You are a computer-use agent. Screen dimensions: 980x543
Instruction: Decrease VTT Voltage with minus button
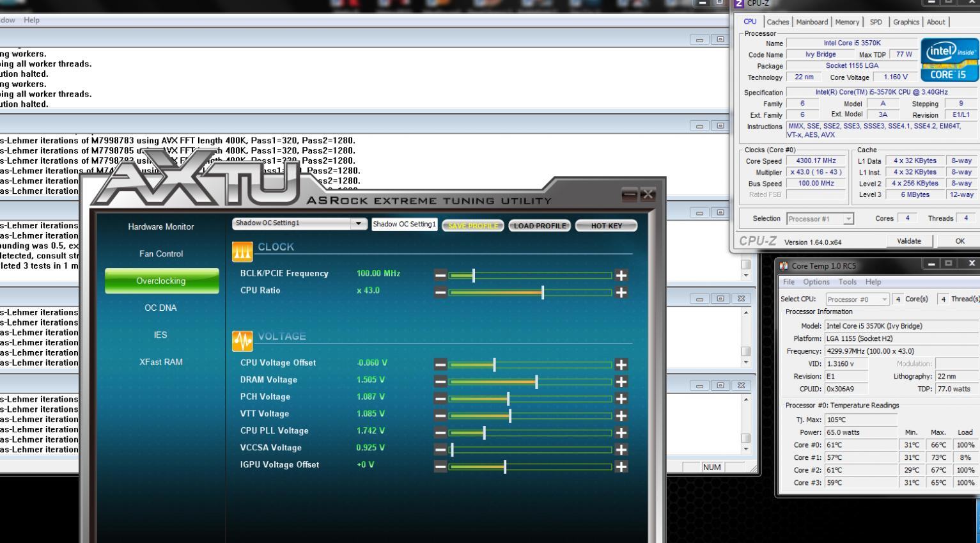tap(440, 416)
